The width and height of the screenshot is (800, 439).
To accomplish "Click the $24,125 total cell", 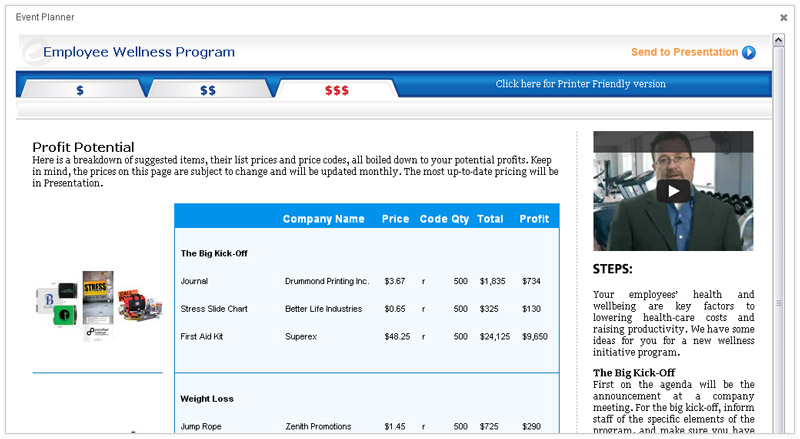I will click(x=495, y=336).
